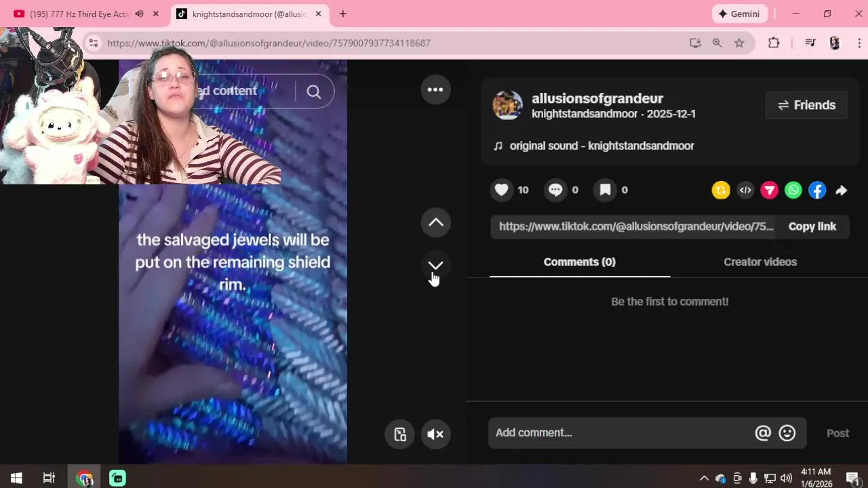This screenshot has height=488, width=868.
Task: Share to WhatsApp icon
Action: point(793,190)
